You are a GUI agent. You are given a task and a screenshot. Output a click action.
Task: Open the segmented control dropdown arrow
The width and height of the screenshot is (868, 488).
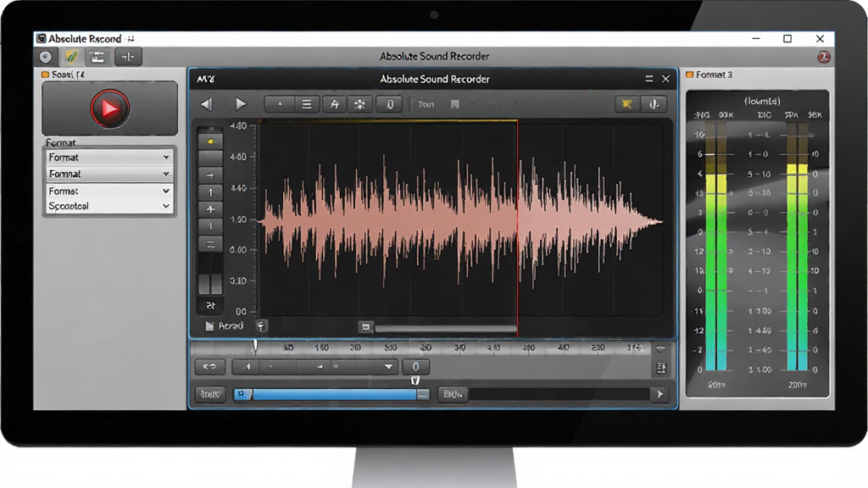pyautogui.click(x=388, y=366)
